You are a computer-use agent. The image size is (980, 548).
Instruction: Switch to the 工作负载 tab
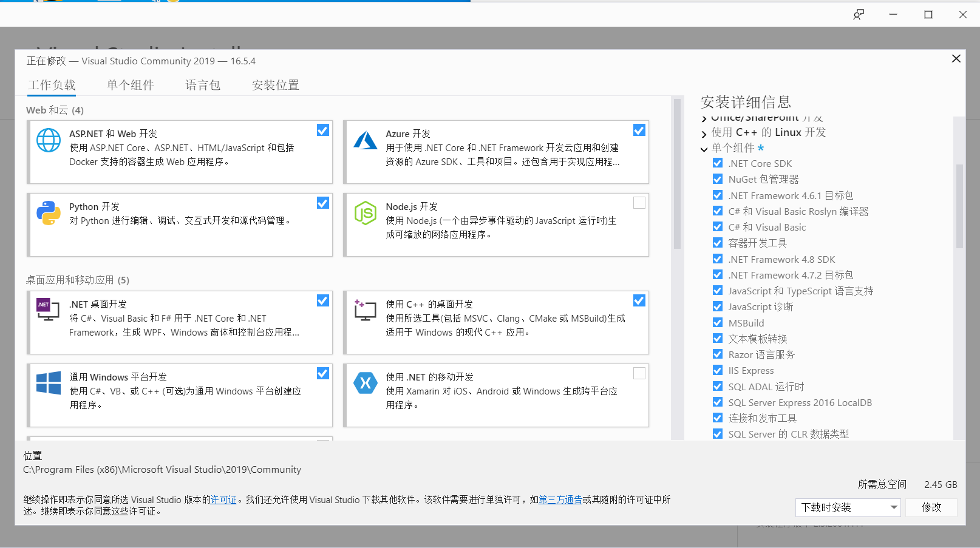point(52,85)
